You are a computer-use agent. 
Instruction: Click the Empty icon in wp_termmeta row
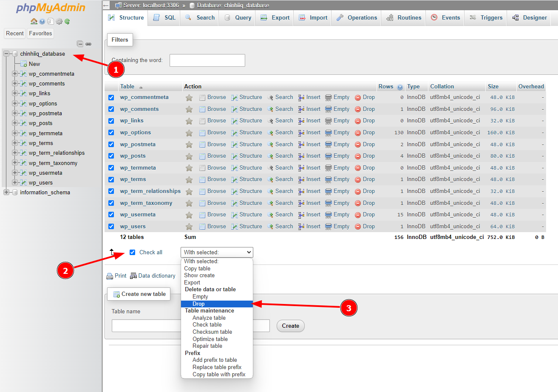(x=329, y=168)
